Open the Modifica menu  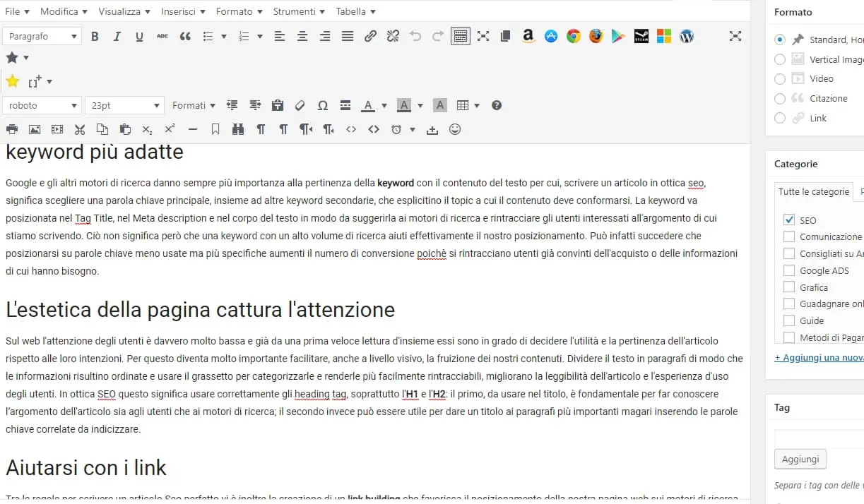(x=64, y=11)
